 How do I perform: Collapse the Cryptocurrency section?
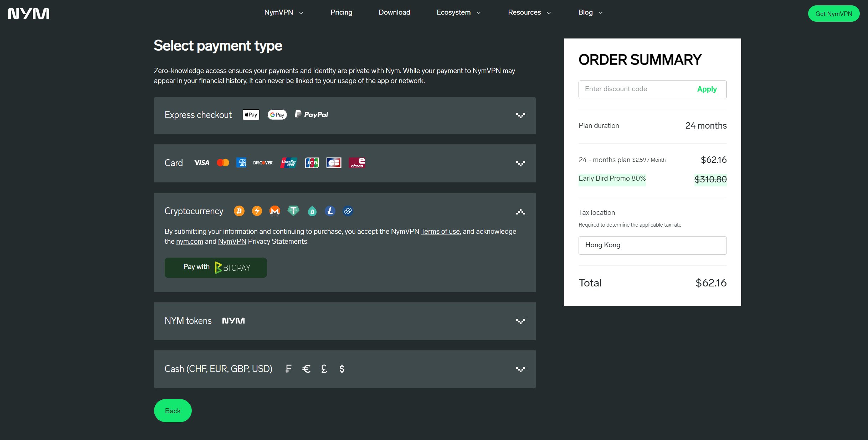520,212
